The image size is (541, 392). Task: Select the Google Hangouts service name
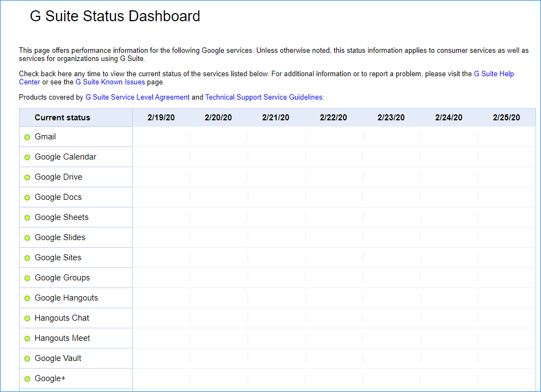coord(66,298)
